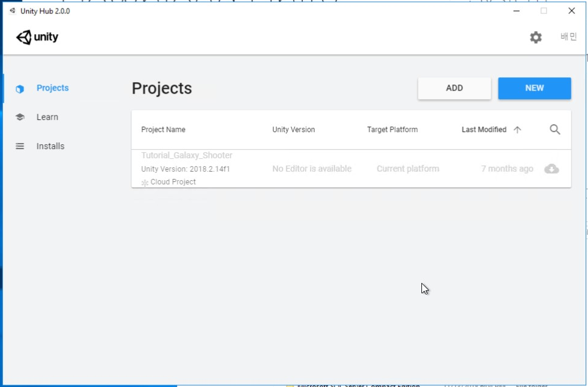This screenshot has height=387, width=588.
Task: Open the account menu labeled 배민
Action: (569, 37)
